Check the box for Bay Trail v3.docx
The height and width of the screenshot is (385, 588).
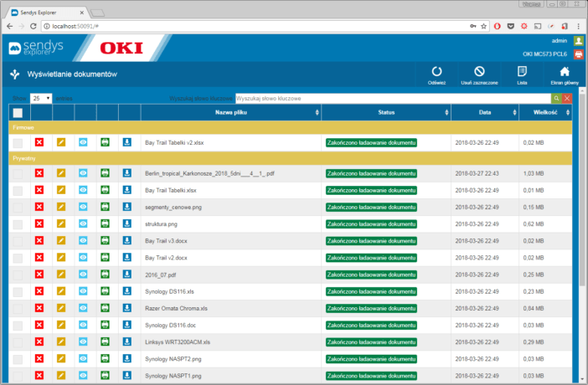(x=18, y=241)
